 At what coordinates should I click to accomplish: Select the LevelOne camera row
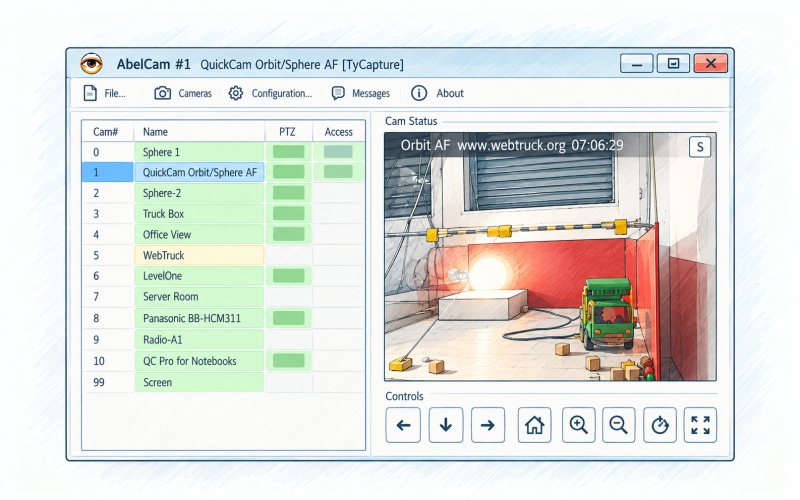(x=223, y=276)
